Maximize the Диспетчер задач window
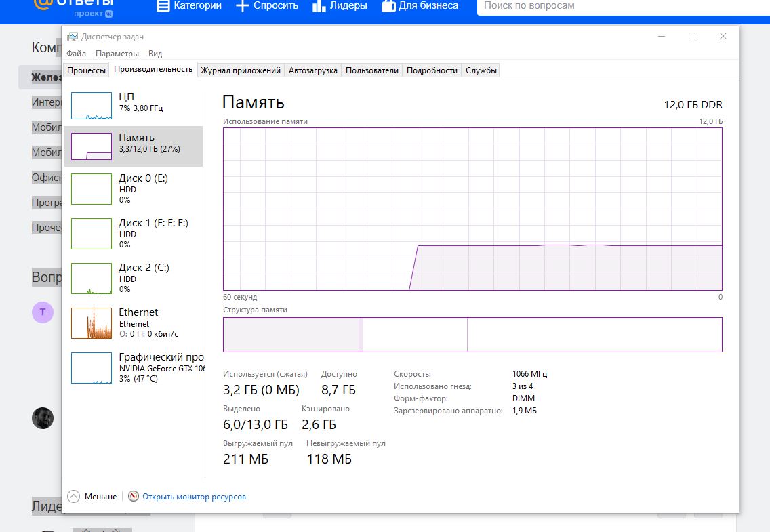This screenshot has width=770, height=532. pyautogui.click(x=692, y=37)
